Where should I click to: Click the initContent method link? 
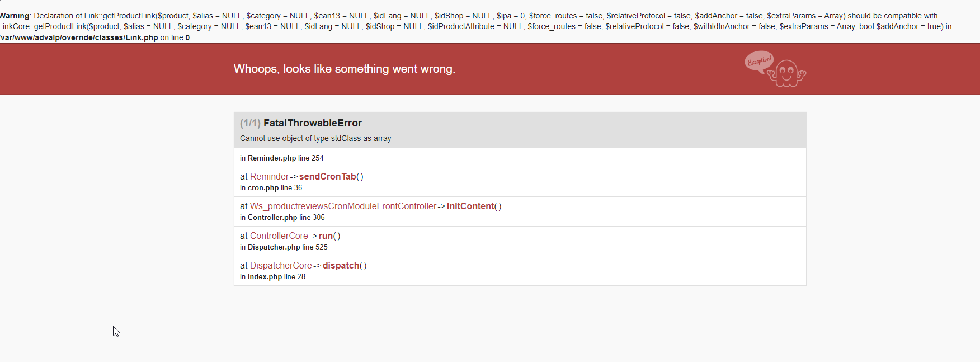(x=470, y=206)
